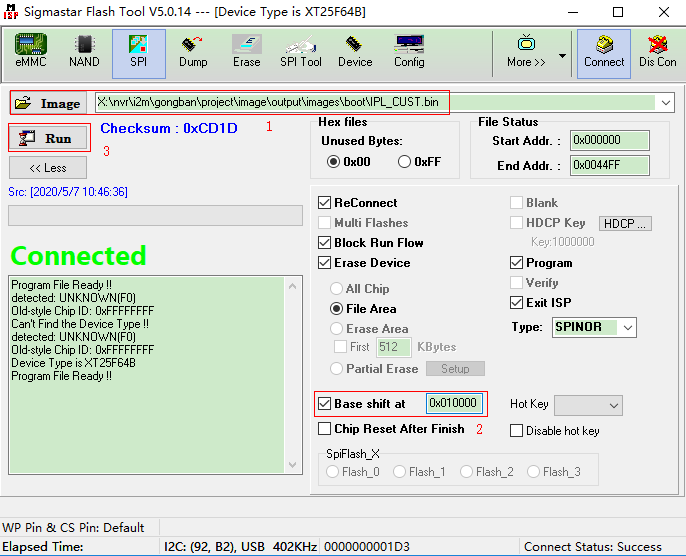
Task: Enable the Disable hot key checkbox
Action: click(x=516, y=430)
